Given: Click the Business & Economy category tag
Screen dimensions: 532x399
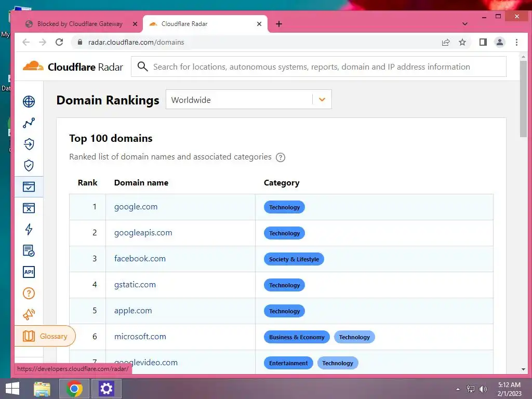Looking at the screenshot, I should click(297, 337).
